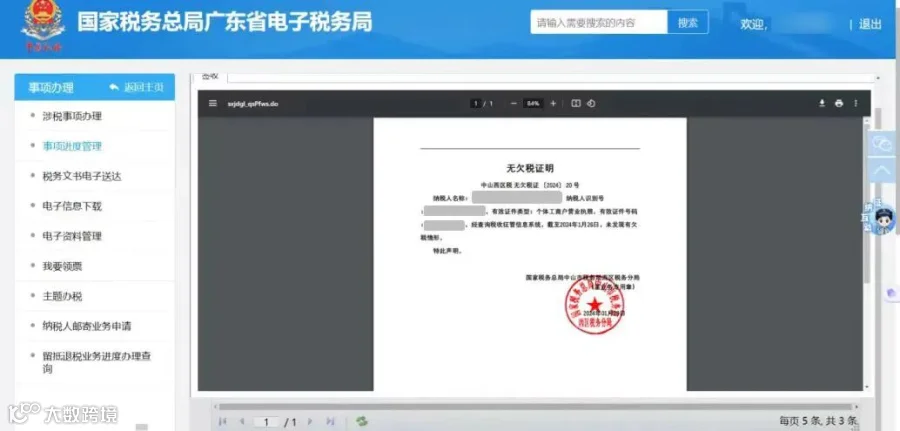Open PDF viewer more options menu

click(x=855, y=103)
